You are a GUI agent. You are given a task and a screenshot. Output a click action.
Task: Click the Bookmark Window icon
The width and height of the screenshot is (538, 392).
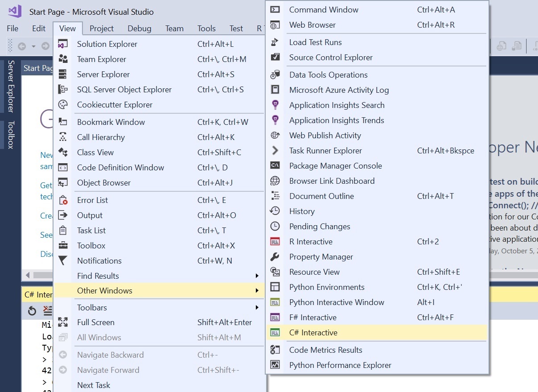click(63, 122)
